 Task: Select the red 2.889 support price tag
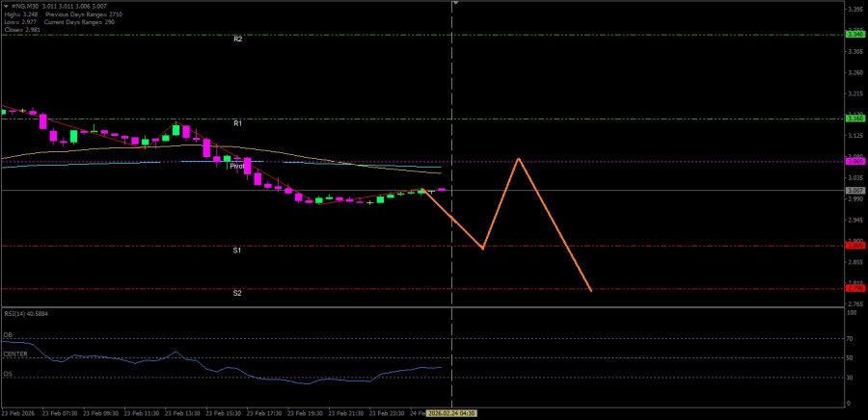(854, 246)
